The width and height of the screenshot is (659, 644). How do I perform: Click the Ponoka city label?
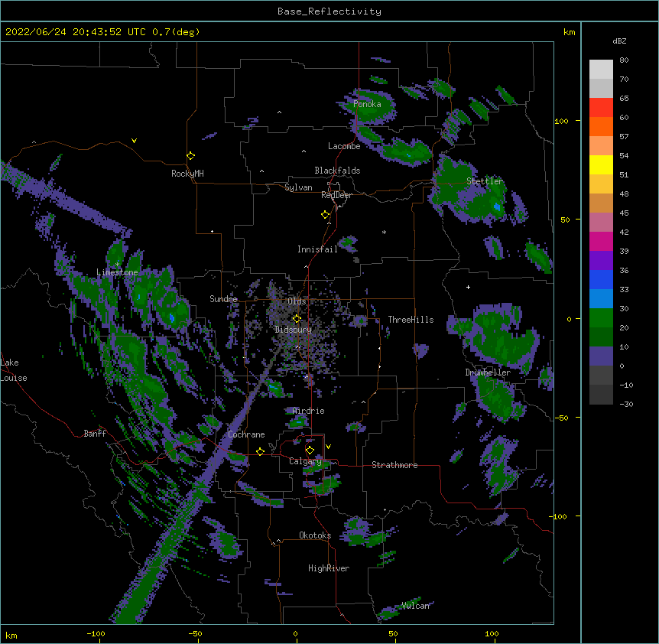pyautogui.click(x=367, y=104)
